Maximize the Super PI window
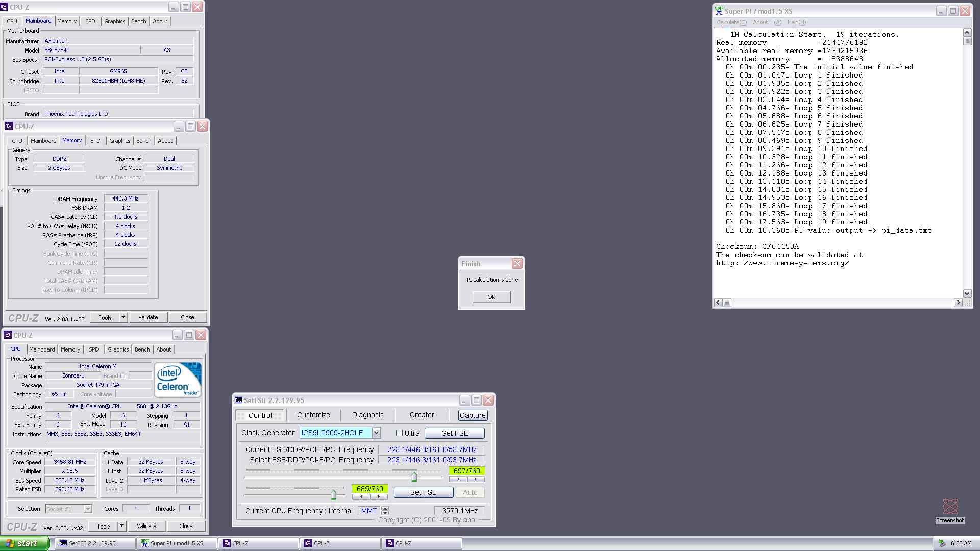The height and width of the screenshot is (551, 980). point(952,11)
